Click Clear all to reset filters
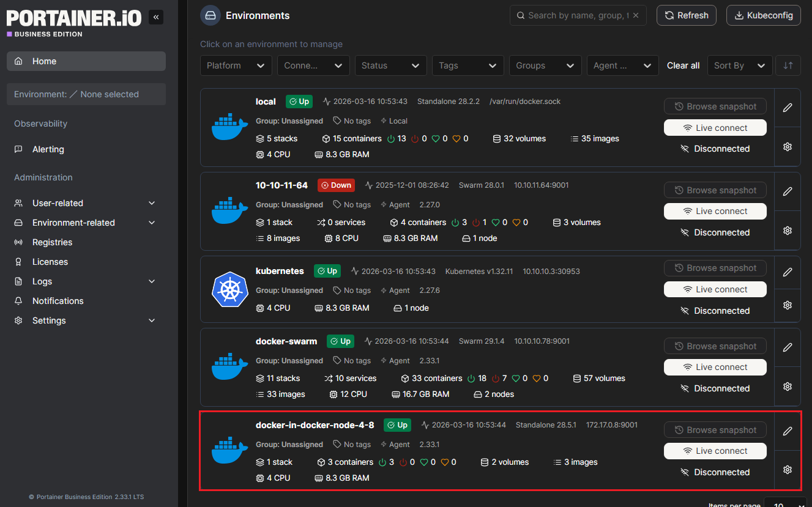Image resolution: width=812 pixels, height=507 pixels. (683, 65)
